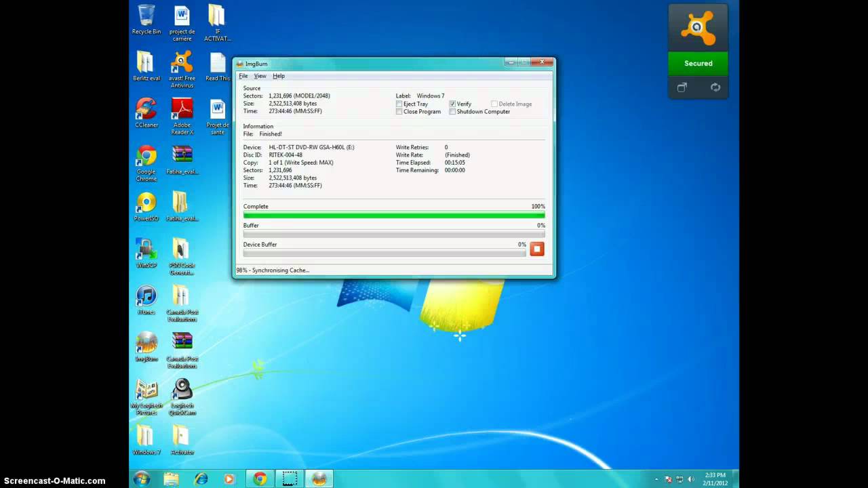This screenshot has width=868, height=488.
Task: Click the WinSCP desktop shortcut
Action: click(146, 253)
